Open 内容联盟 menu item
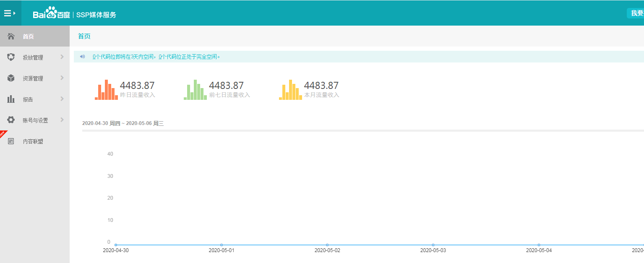 pos(35,141)
